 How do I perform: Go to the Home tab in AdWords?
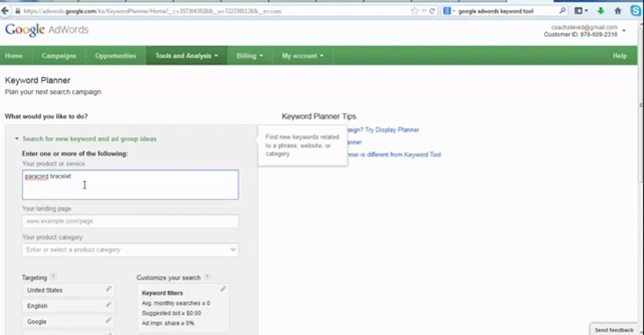pos(13,55)
